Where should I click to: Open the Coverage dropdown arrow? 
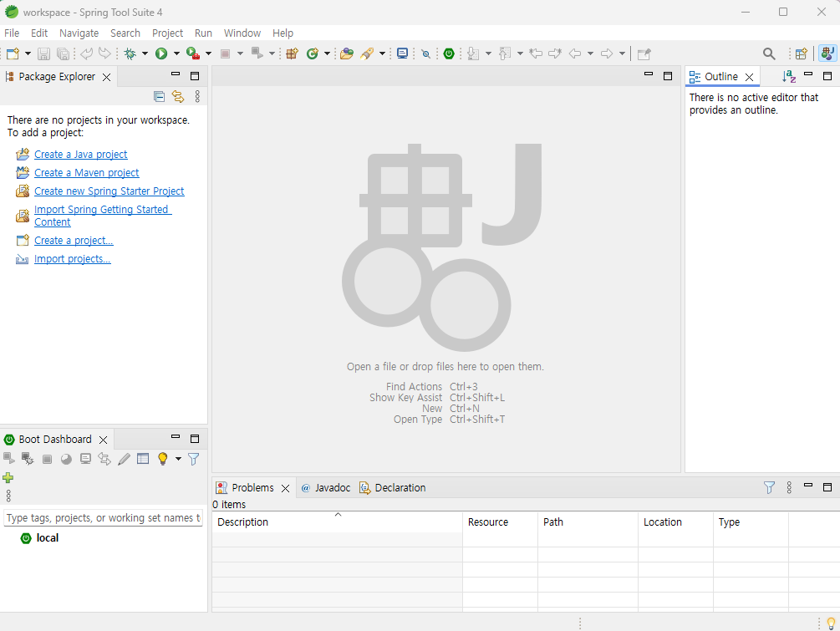point(208,53)
